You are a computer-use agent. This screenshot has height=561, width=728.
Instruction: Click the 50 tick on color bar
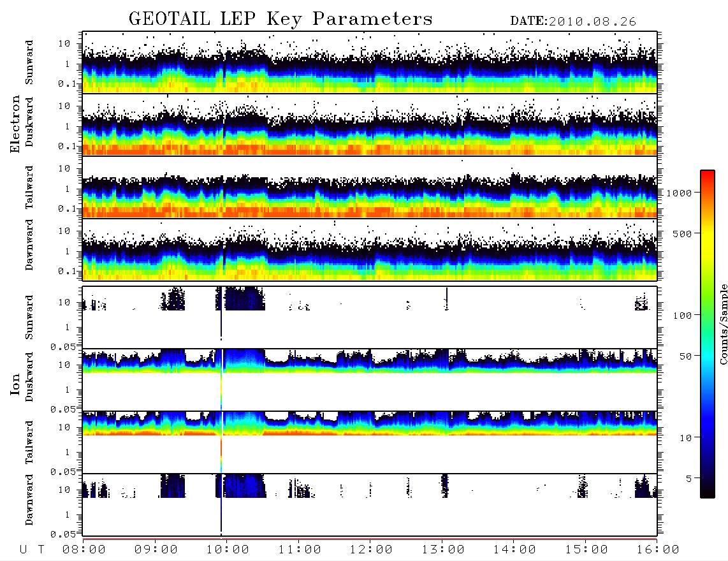[685, 356]
